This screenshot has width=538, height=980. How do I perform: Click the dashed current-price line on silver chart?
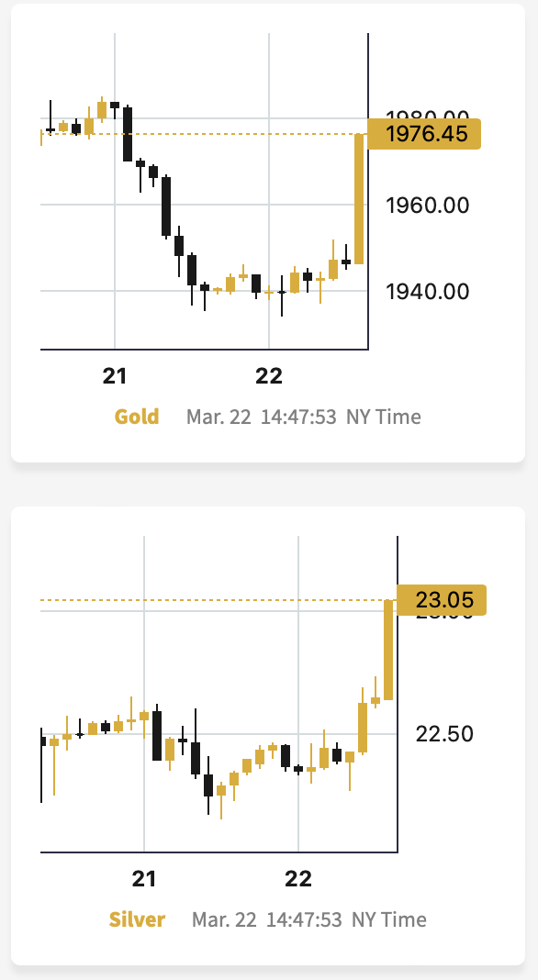[x=213, y=600]
